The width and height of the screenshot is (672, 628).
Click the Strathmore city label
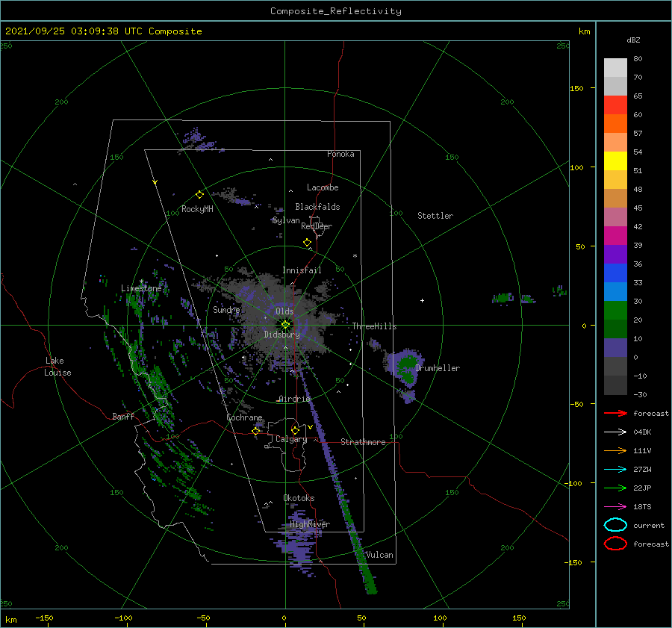pyautogui.click(x=363, y=442)
